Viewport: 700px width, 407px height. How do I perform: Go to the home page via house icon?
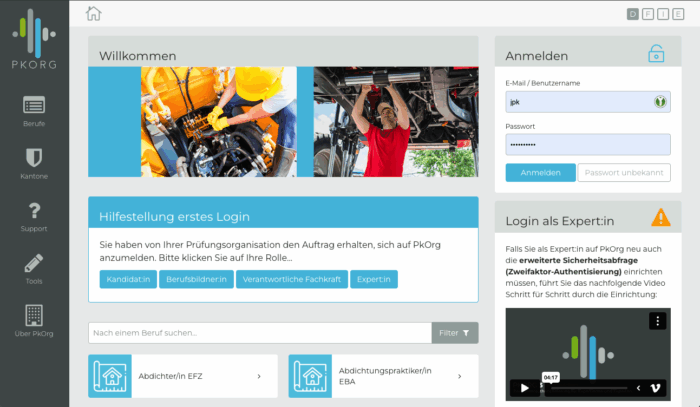pos(93,13)
